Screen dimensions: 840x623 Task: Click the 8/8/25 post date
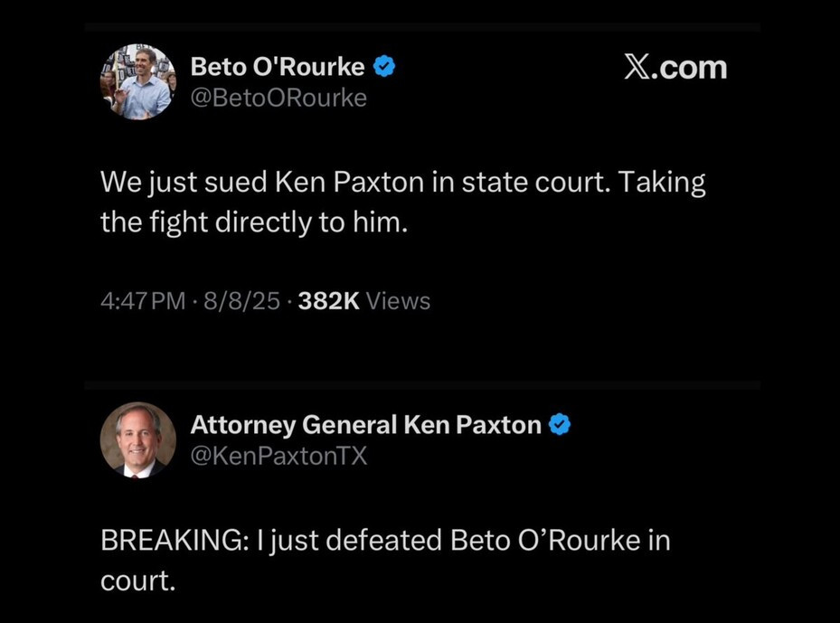pyautogui.click(x=241, y=301)
